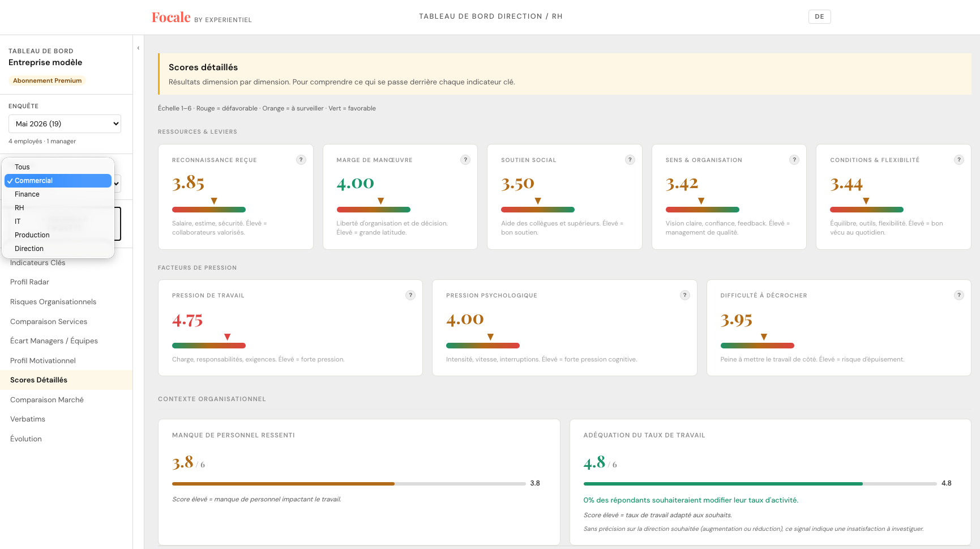Open Verbatims section
The height and width of the screenshot is (549, 980).
66,419
